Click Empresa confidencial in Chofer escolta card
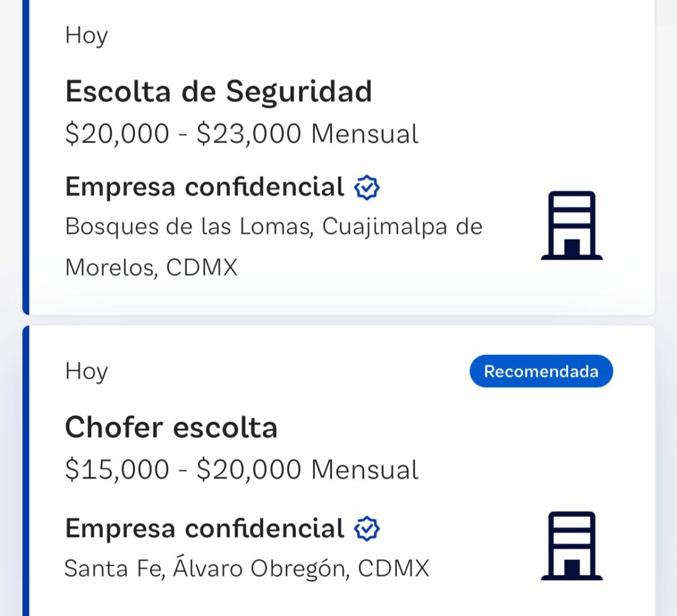Image resolution: width=677 pixels, height=616 pixels. tap(205, 529)
